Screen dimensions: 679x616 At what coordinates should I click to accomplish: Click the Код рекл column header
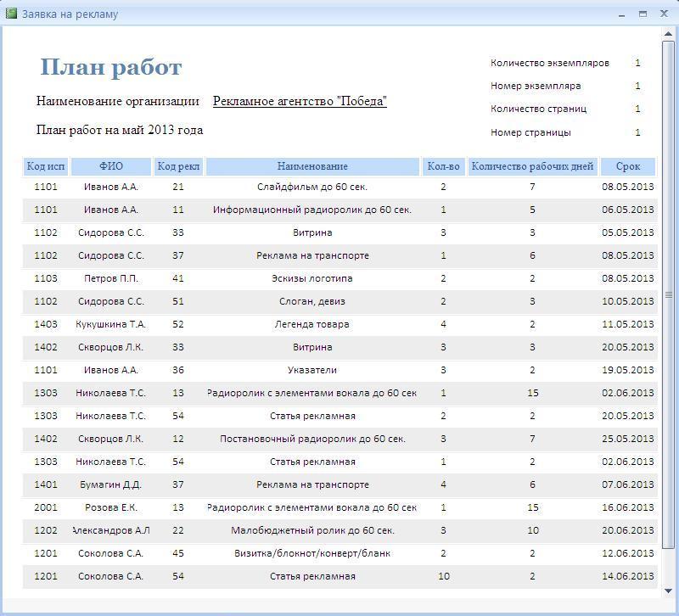178,166
